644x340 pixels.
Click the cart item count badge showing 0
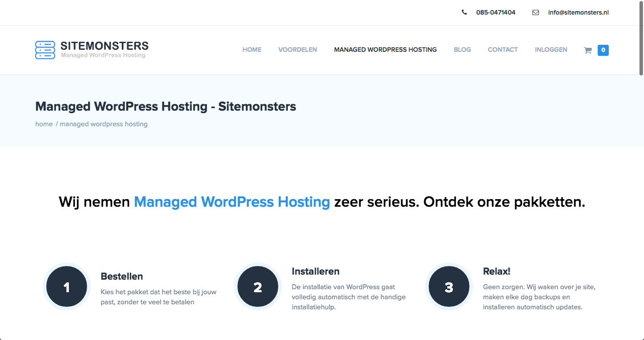(603, 50)
